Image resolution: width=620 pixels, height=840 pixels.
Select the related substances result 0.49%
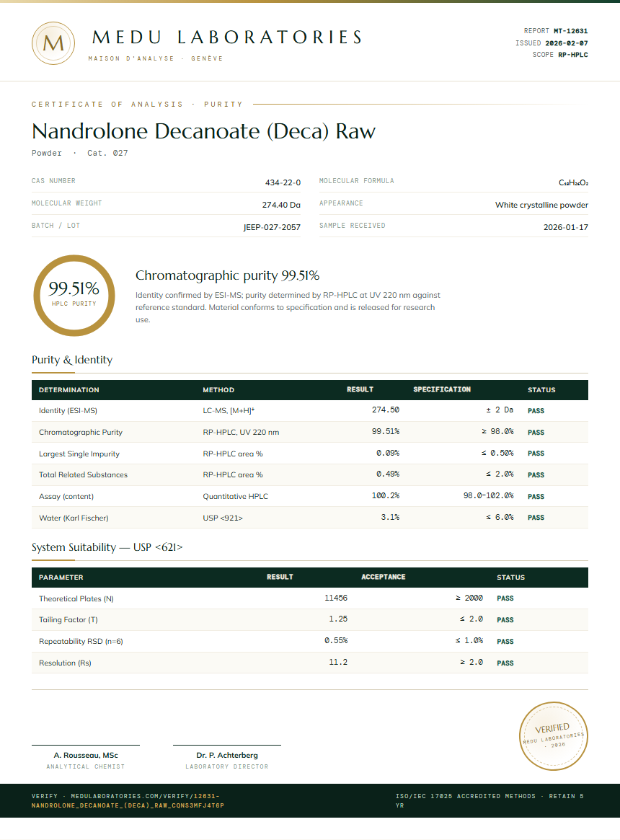pyautogui.click(x=388, y=474)
